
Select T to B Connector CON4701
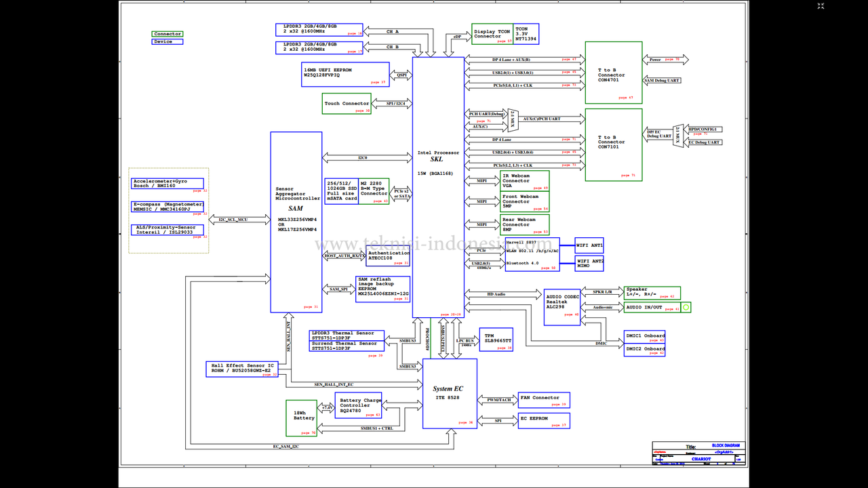(x=614, y=73)
